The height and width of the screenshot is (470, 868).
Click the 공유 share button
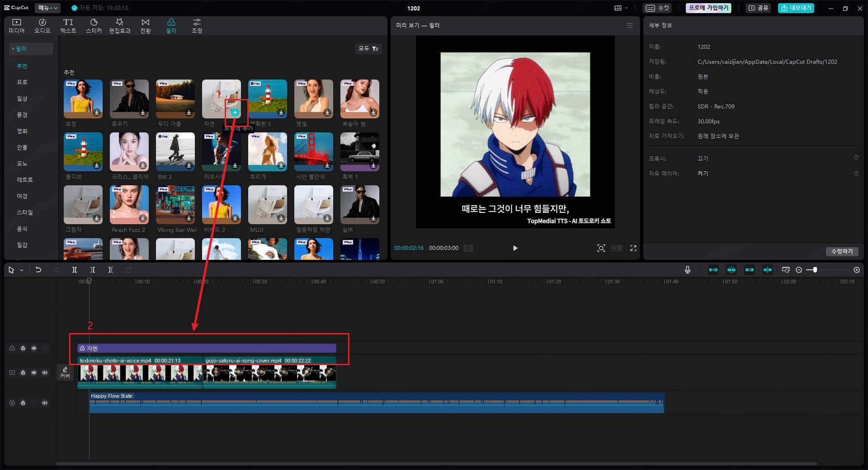pyautogui.click(x=758, y=8)
